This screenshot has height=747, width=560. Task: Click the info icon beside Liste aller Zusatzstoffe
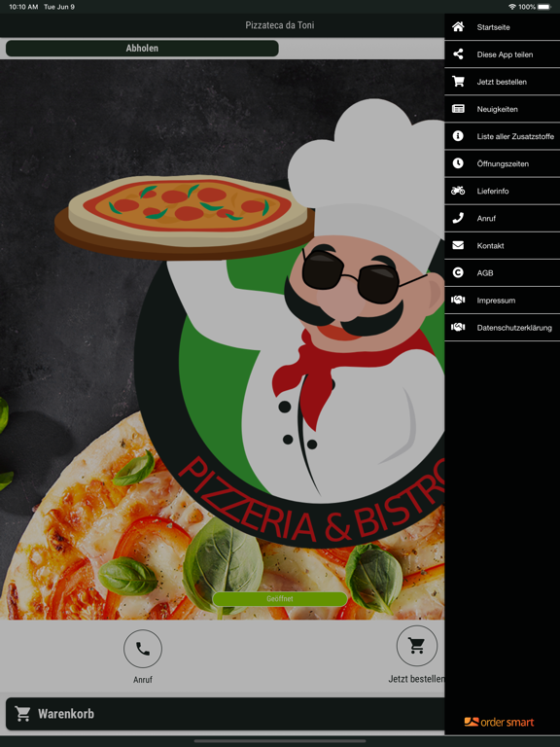click(x=458, y=136)
